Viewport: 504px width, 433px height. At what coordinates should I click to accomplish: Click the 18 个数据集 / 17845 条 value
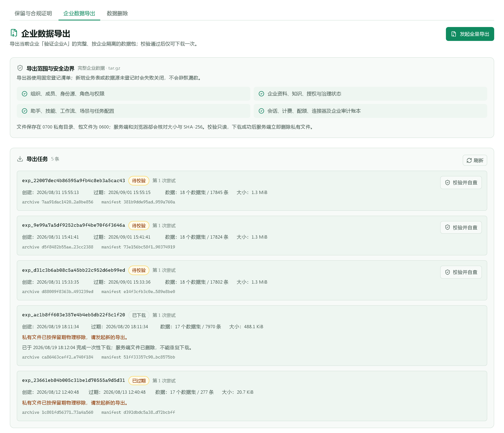tap(204, 192)
